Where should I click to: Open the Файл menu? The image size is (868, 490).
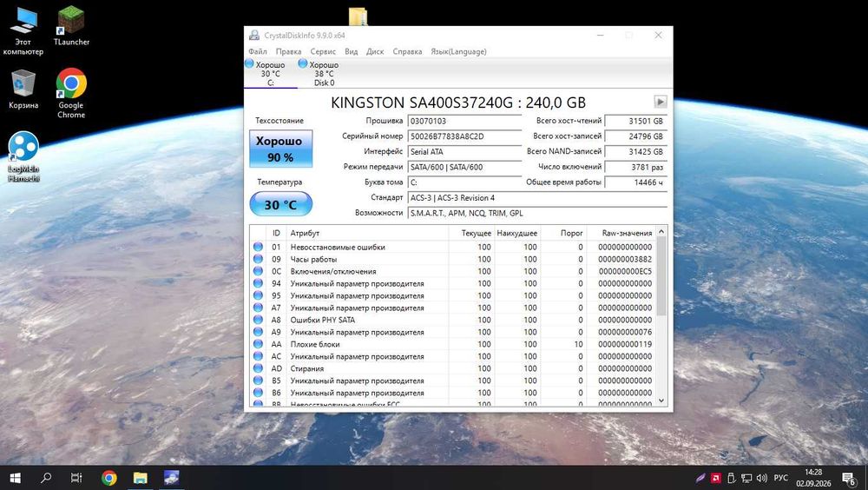tap(258, 51)
